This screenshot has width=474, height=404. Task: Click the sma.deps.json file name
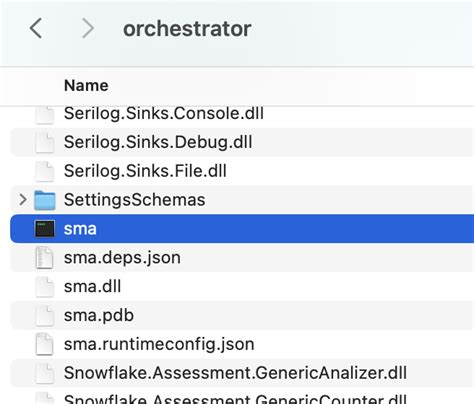[x=122, y=258]
